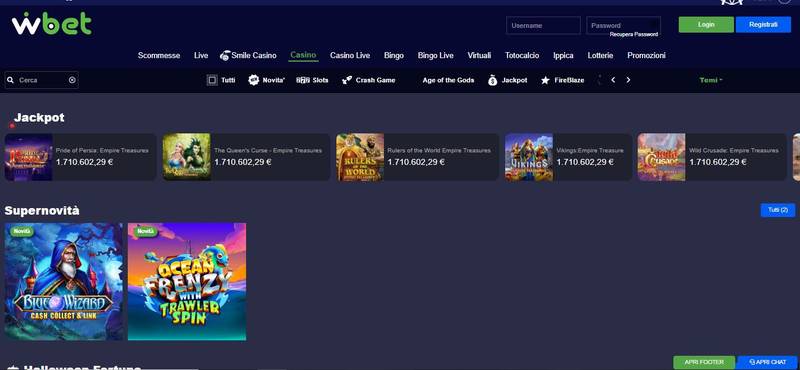
Task: Click the Tutti category square icon
Action: (212, 80)
